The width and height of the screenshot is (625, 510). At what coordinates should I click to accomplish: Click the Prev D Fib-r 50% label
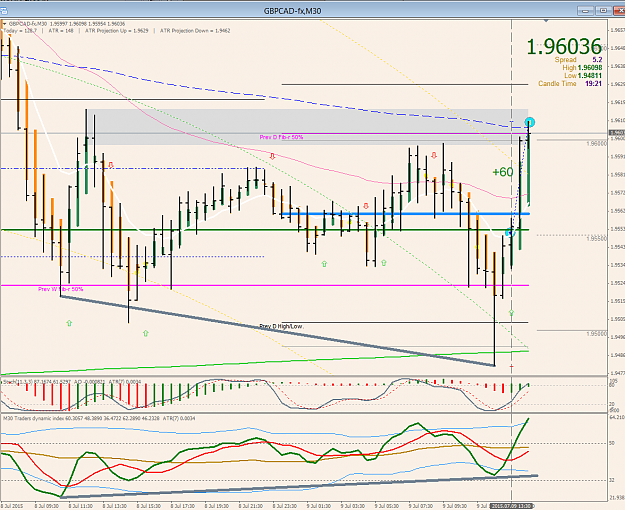[281, 137]
